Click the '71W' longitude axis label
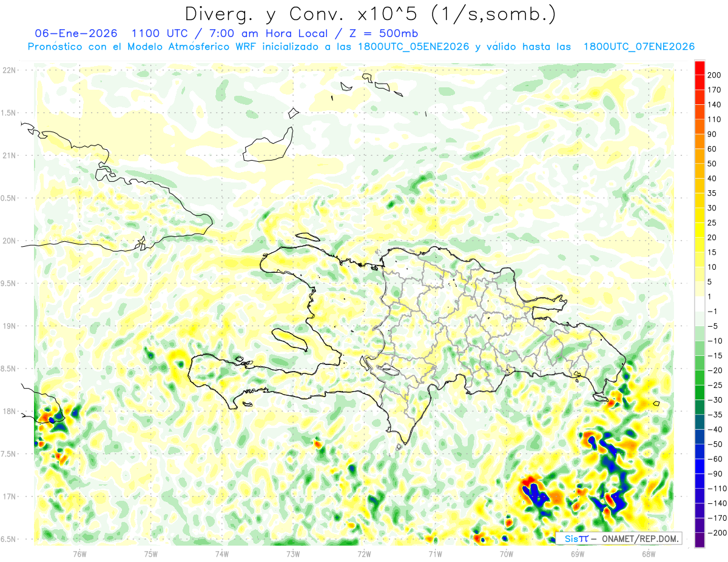Screen dimensions: 728x562 coord(435,554)
